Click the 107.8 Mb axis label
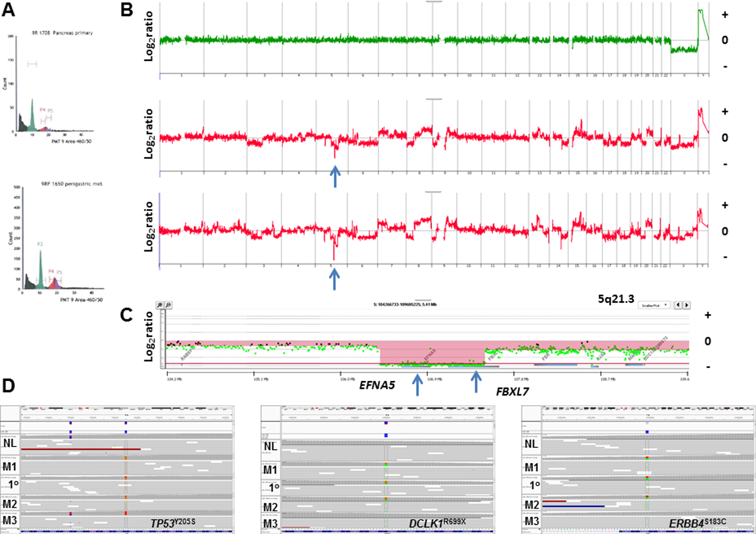The image size is (756, 534). 521,379
